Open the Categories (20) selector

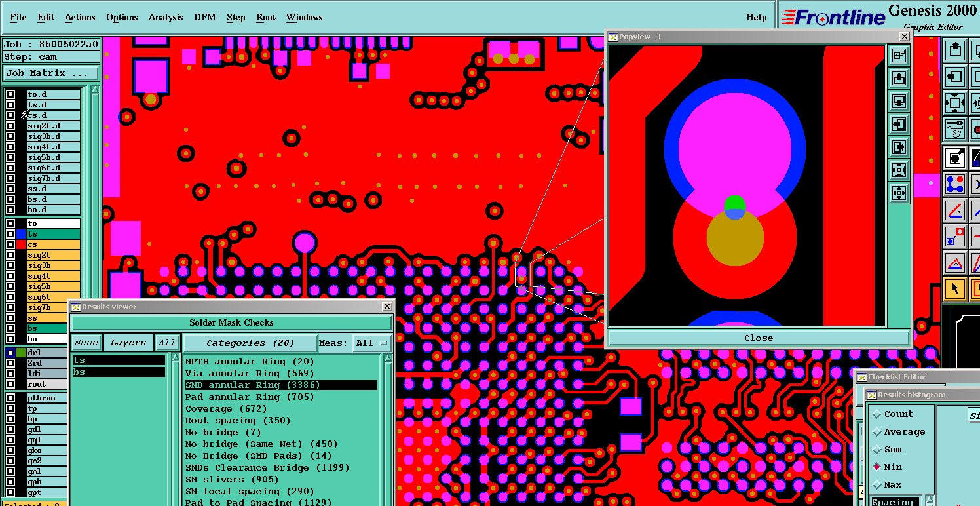coord(250,343)
